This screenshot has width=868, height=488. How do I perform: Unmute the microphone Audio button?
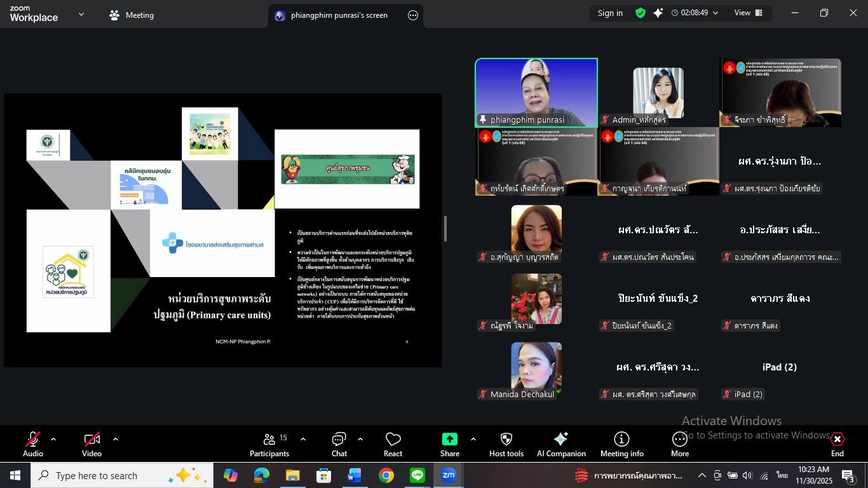click(x=33, y=444)
